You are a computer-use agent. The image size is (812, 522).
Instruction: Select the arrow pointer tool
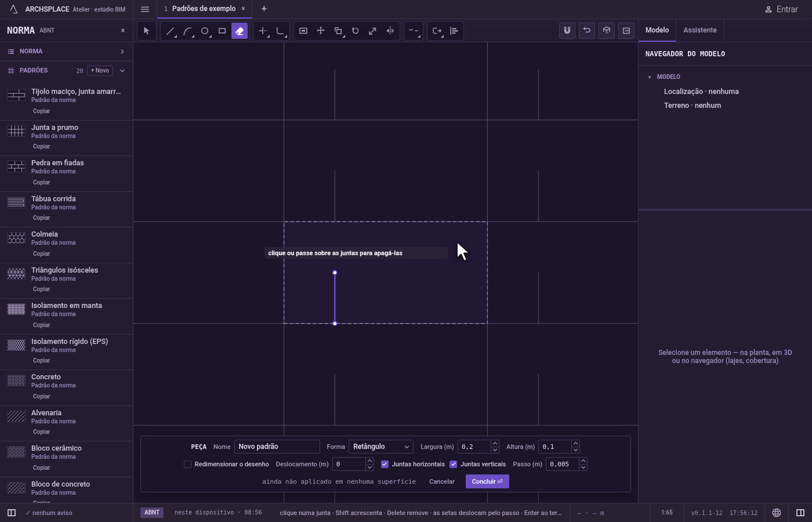pos(146,31)
